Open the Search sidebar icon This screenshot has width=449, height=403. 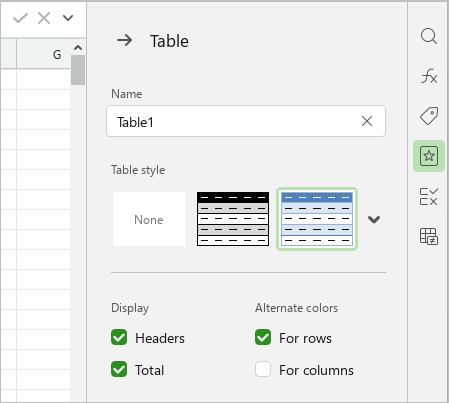point(429,36)
